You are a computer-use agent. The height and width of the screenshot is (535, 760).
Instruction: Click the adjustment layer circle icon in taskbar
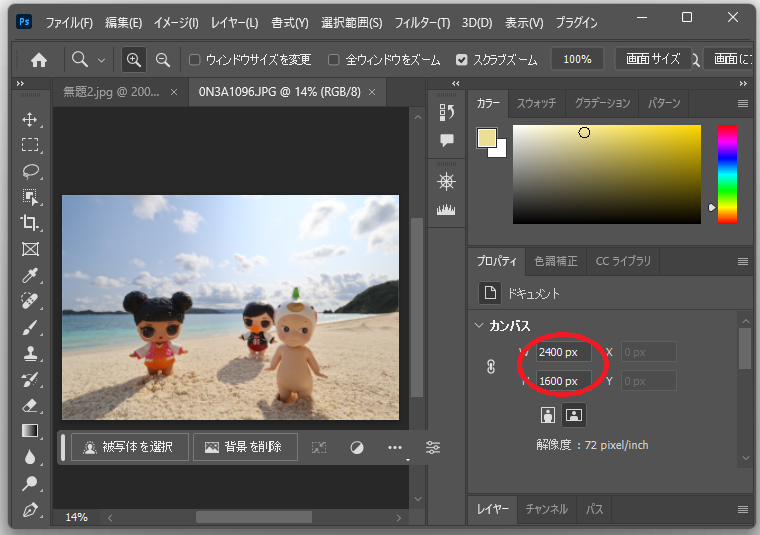[357, 448]
